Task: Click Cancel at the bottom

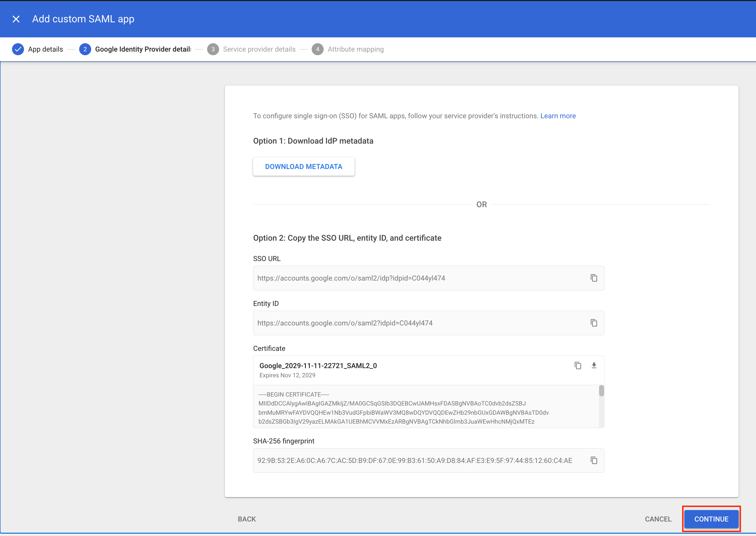Action: 658,519
